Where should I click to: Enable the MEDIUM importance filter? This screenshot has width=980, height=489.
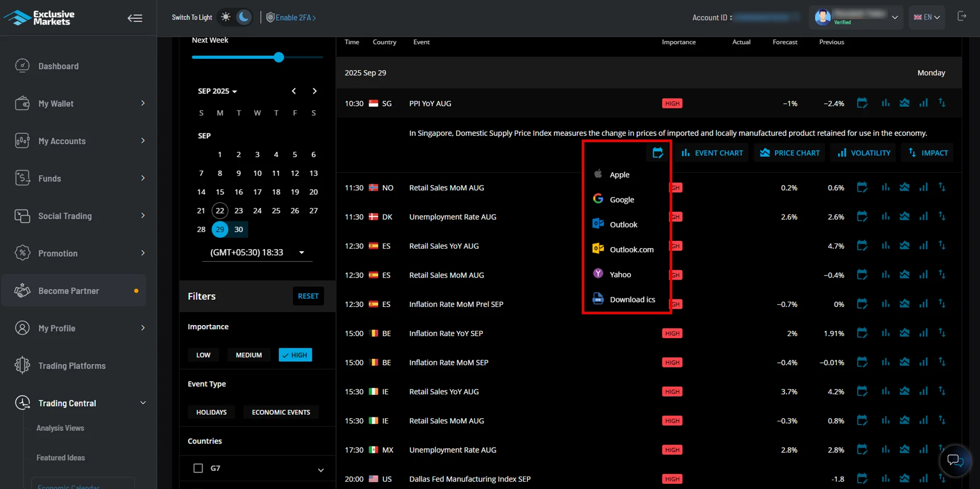tap(249, 355)
